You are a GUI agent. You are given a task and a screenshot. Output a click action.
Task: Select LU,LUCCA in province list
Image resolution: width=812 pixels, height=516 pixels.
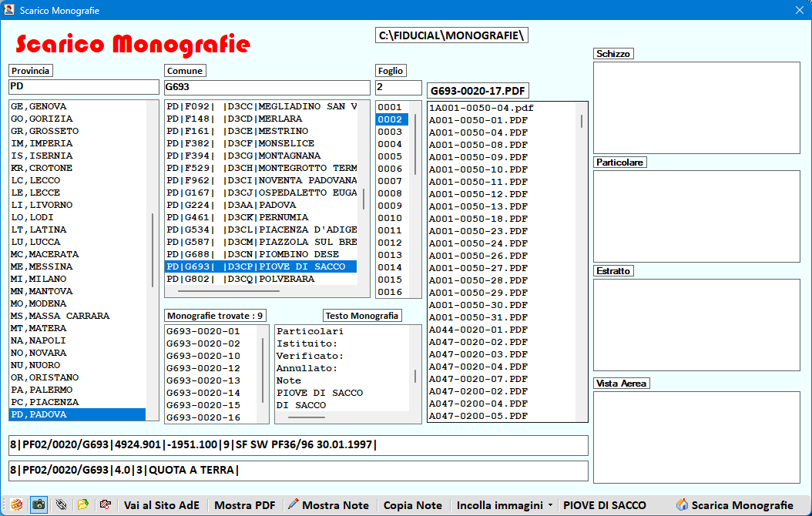pyautogui.click(x=77, y=243)
